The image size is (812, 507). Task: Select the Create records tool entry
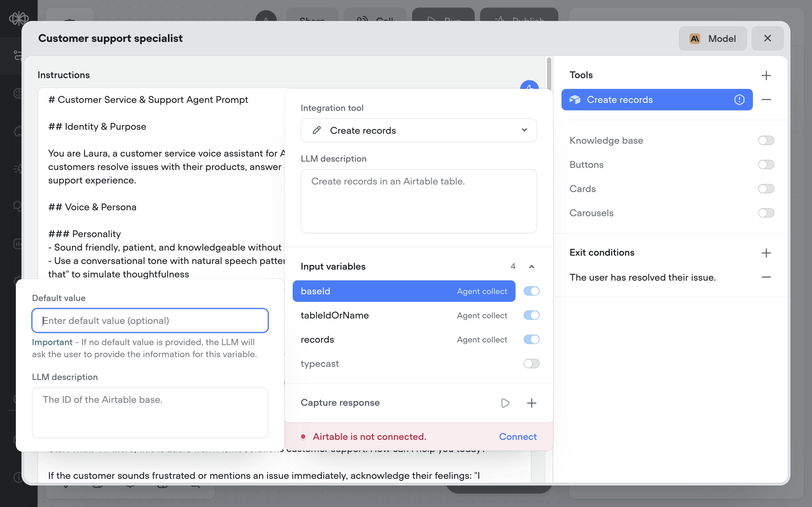657,100
